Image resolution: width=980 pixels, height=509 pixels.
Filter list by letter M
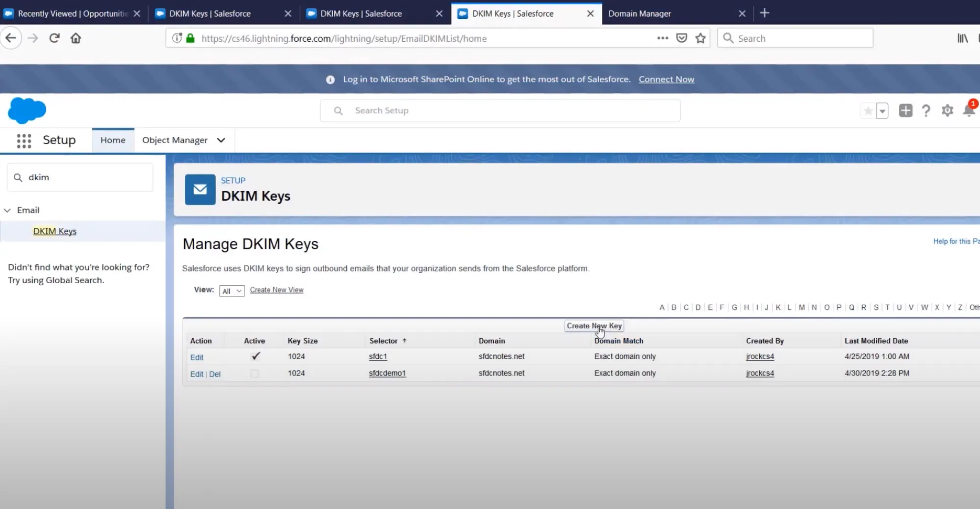pos(801,307)
